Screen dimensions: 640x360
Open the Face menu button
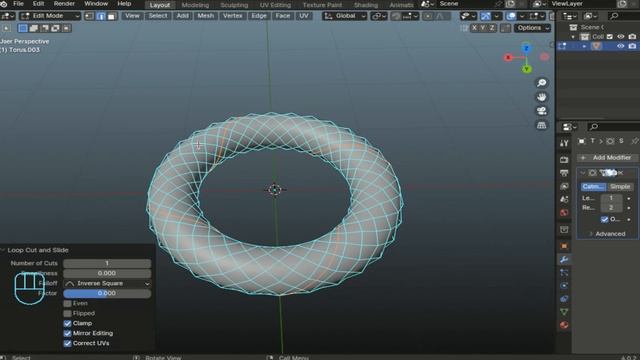[x=282, y=16]
